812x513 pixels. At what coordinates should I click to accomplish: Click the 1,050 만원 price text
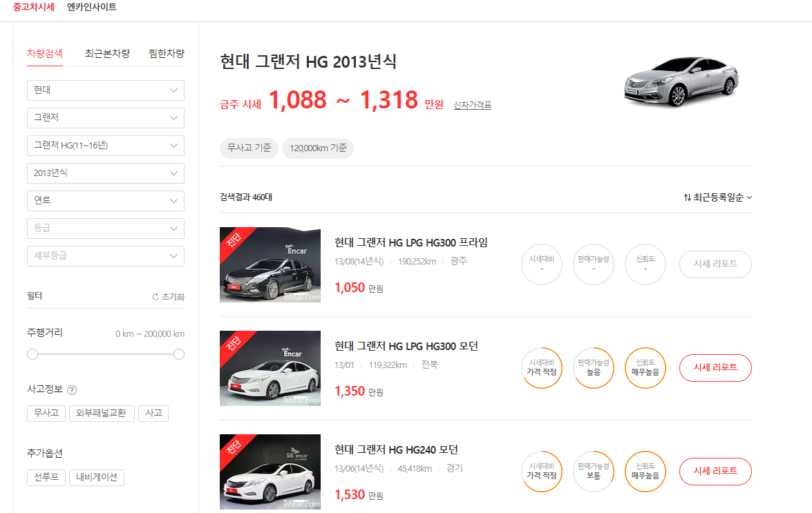tap(359, 287)
